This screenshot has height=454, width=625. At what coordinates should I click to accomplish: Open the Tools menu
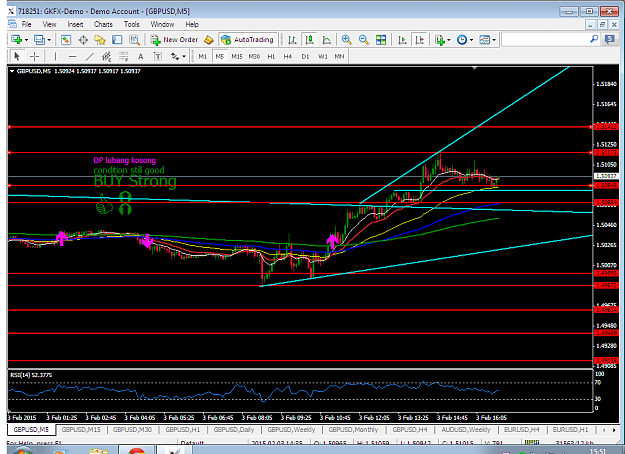[132, 24]
